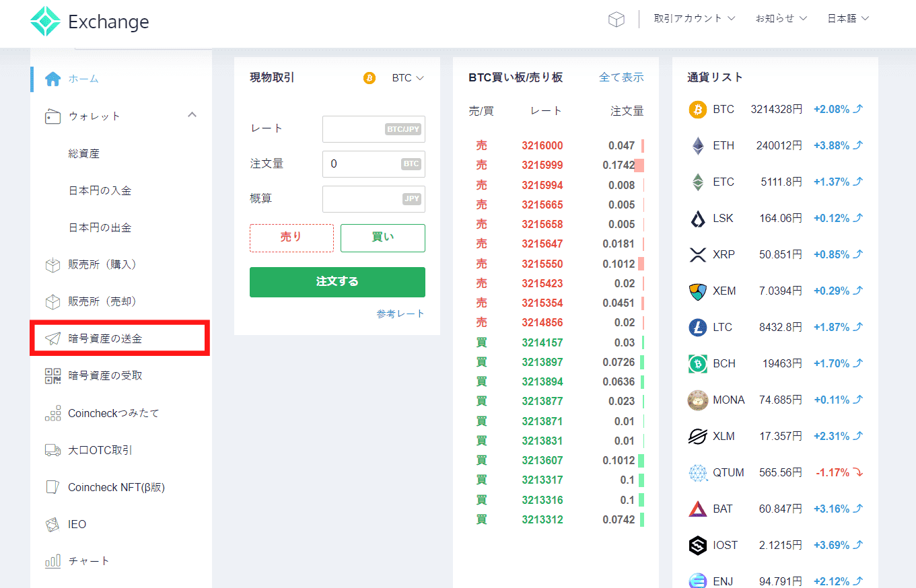Click the XEM icon

click(698, 291)
